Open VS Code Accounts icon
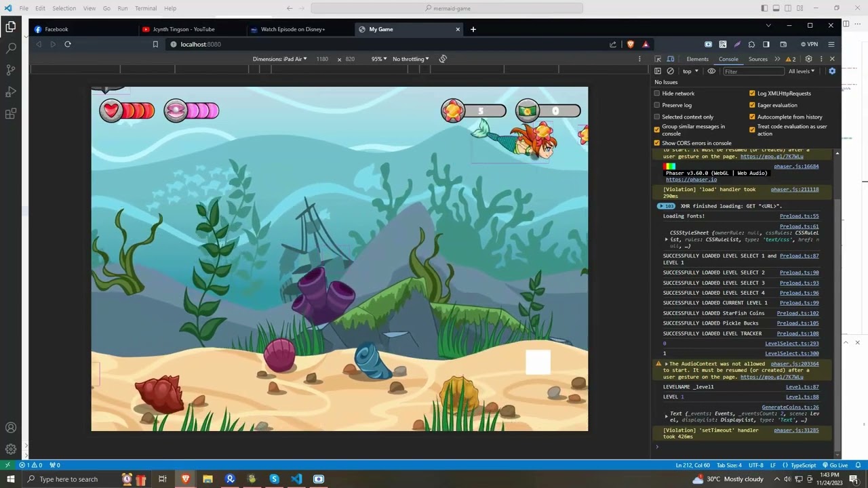868x488 pixels. pyautogui.click(x=11, y=428)
